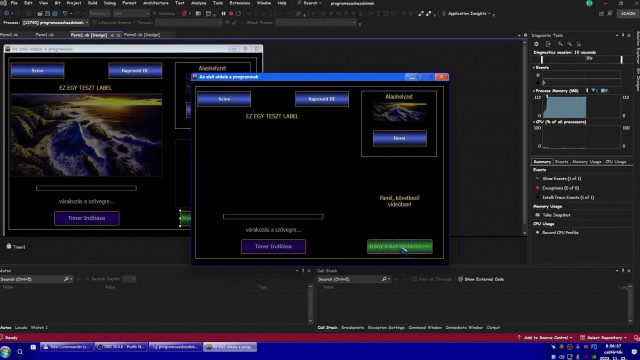This screenshot has height=360, width=640.
Task: Click the Reset button in Alaphelyzet group
Action: coord(400,138)
